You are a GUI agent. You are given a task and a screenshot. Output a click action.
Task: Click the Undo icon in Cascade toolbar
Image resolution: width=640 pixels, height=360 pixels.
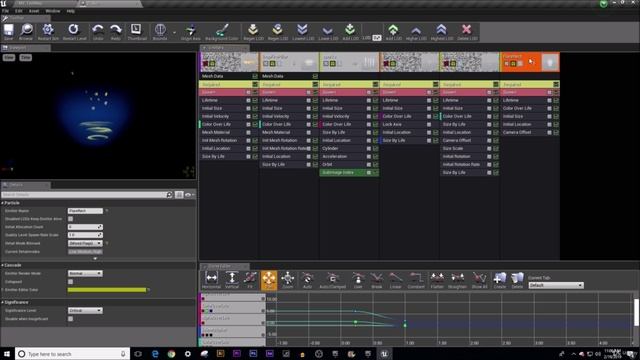(98, 31)
